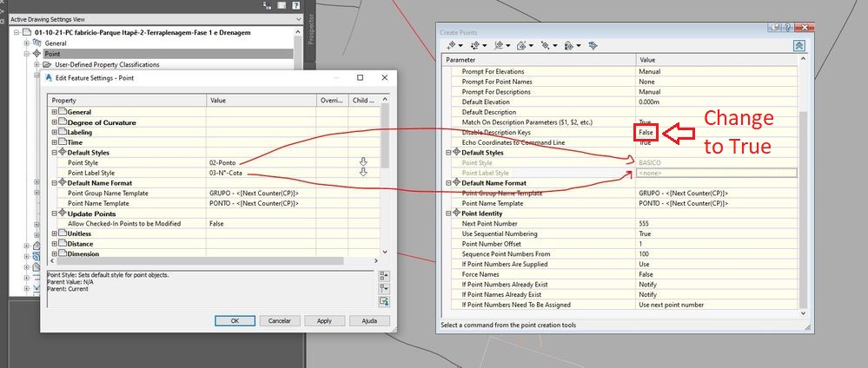Expand the General category in Edit Feature Settings
The image size is (868, 368).
[54, 112]
